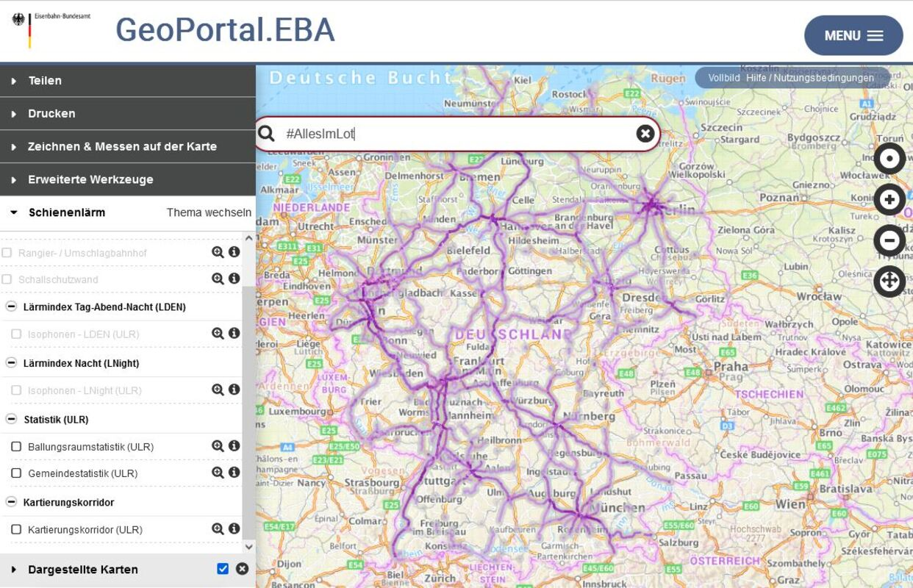Zoom to Gemeindestatistik (ULR) layer
This screenshot has height=588, width=913.
218,473
